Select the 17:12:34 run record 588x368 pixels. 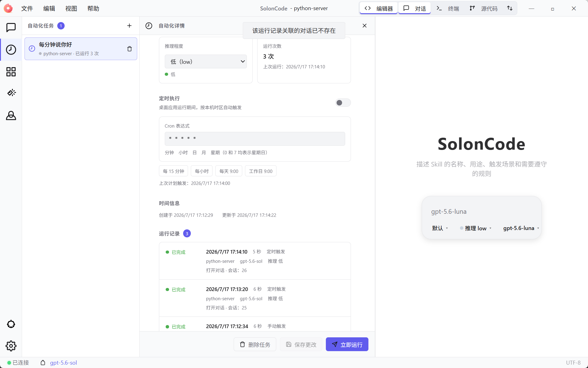pyautogui.click(x=255, y=324)
